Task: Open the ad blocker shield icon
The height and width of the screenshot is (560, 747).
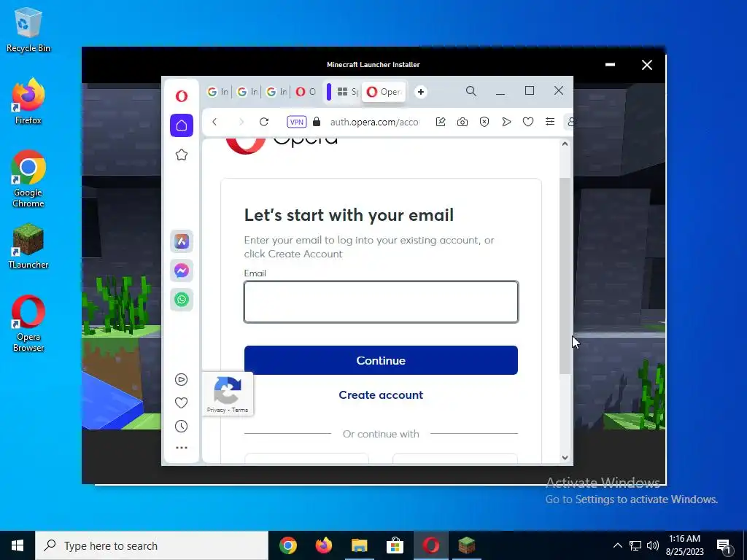Action: click(484, 122)
